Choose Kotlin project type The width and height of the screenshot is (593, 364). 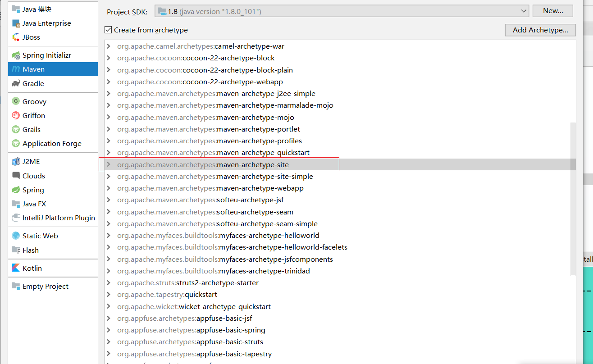tap(53, 268)
